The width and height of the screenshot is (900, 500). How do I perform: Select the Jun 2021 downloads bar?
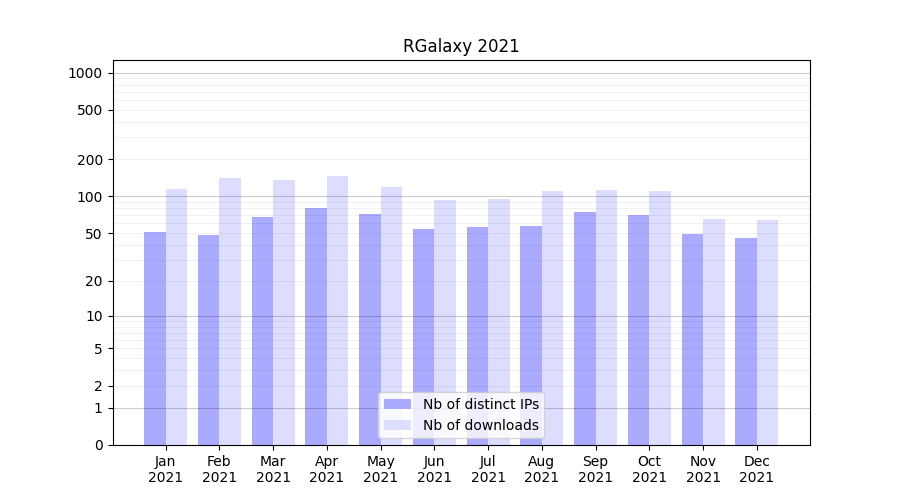click(445, 322)
